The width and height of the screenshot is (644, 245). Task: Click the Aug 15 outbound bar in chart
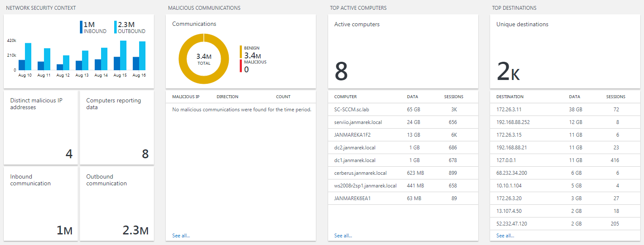click(x=123, y=55)
